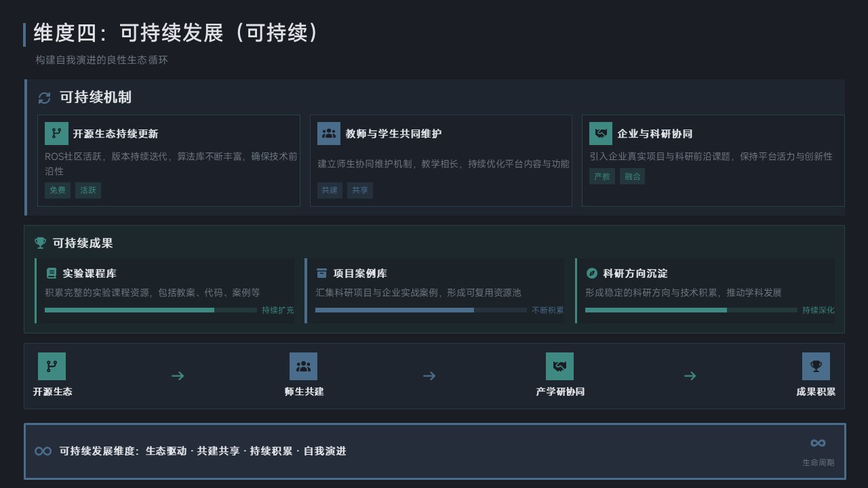Click the 共建 tag
This screenshot has height=488, width=868.
(x=330, y=190)
